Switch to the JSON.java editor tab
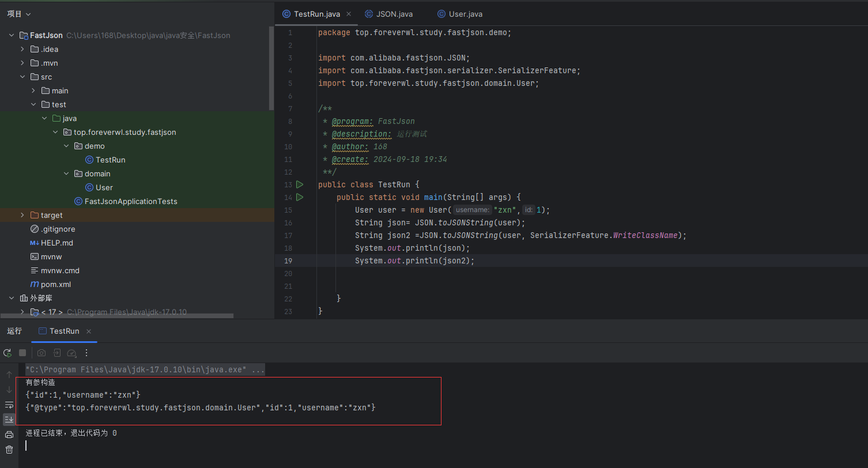 pos(389,14)
